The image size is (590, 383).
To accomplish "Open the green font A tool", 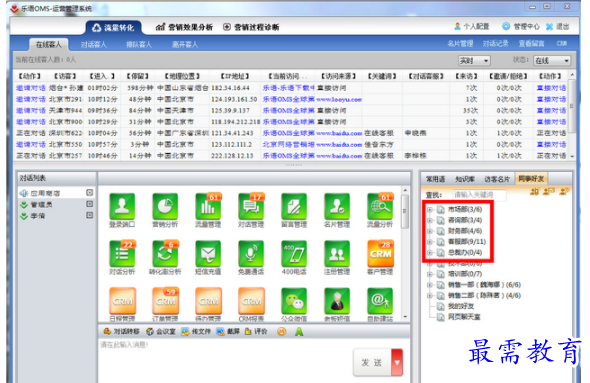I will pyautogui.click(x=299, y=331).
